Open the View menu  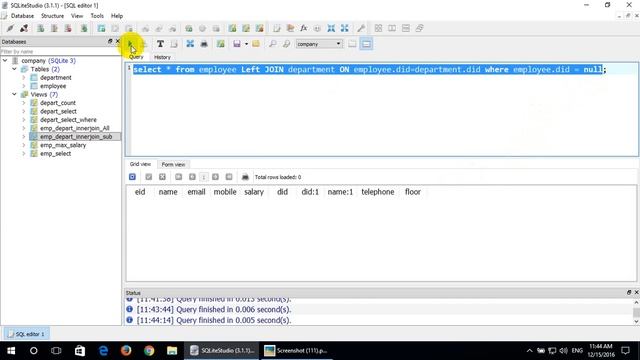click(x=77, y=16)
